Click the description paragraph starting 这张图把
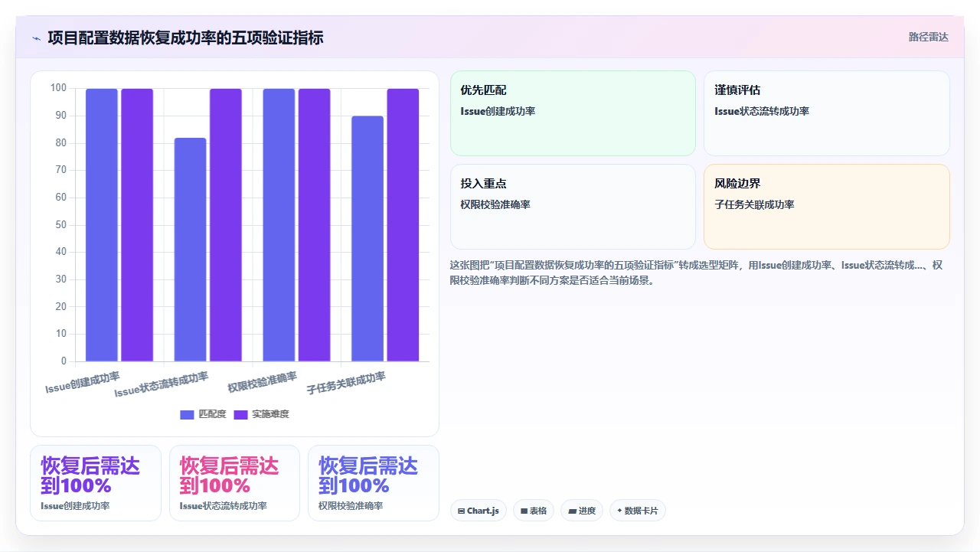Image resolution: width=980 pixels, height=552 pixels. click(x=697, y=273)
